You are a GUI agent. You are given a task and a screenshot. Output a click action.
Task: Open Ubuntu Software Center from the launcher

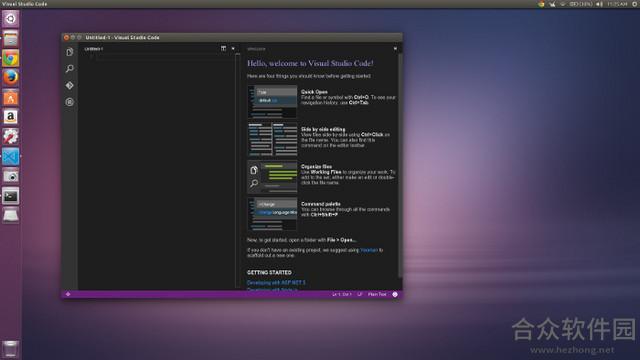[x=11, y=98]
